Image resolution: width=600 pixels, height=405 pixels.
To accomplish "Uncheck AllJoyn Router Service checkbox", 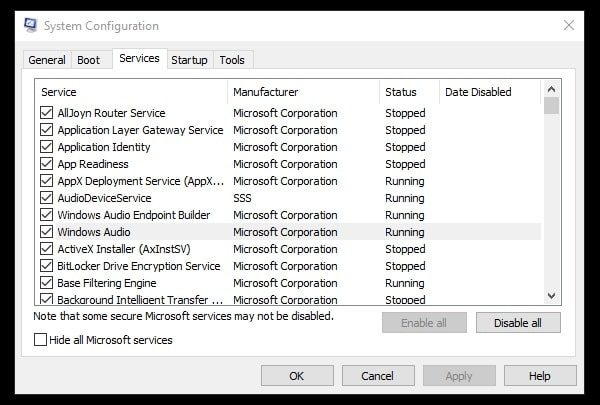I will pos(46,113).
